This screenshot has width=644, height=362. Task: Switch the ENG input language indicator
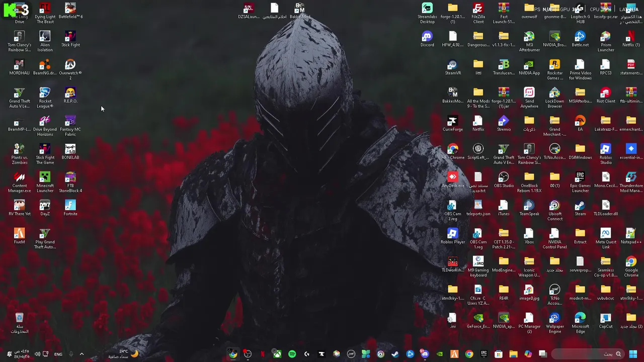pyautogui.click(x=58, y=354)
